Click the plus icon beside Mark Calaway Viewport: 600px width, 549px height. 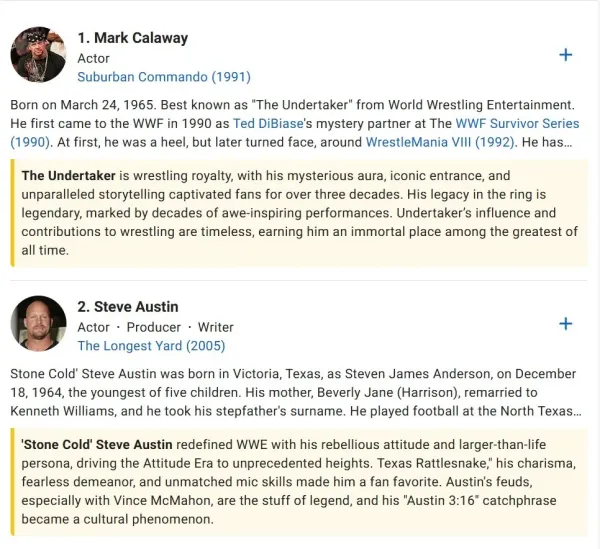(566, 55)
